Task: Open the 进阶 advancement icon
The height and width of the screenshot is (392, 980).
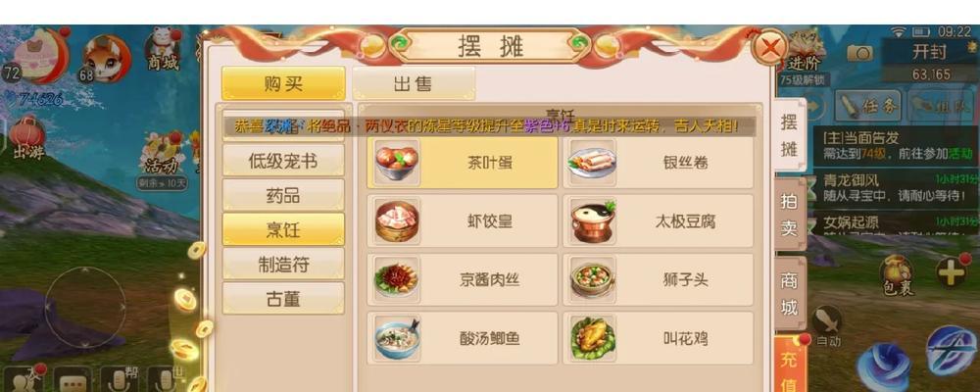Action: click(804, 51)
